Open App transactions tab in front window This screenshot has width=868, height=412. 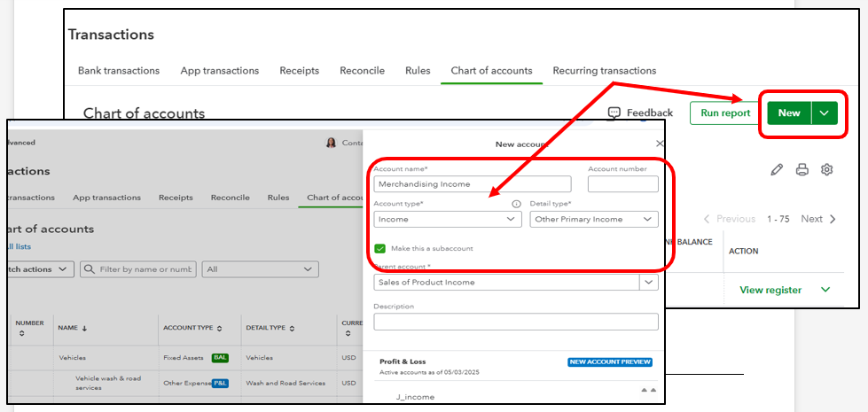[107, 198]
